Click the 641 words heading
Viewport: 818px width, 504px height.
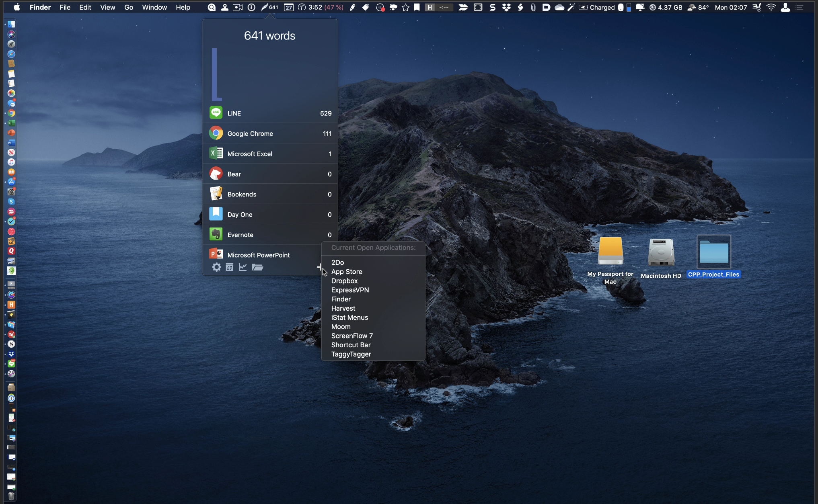tap(269, 36)
